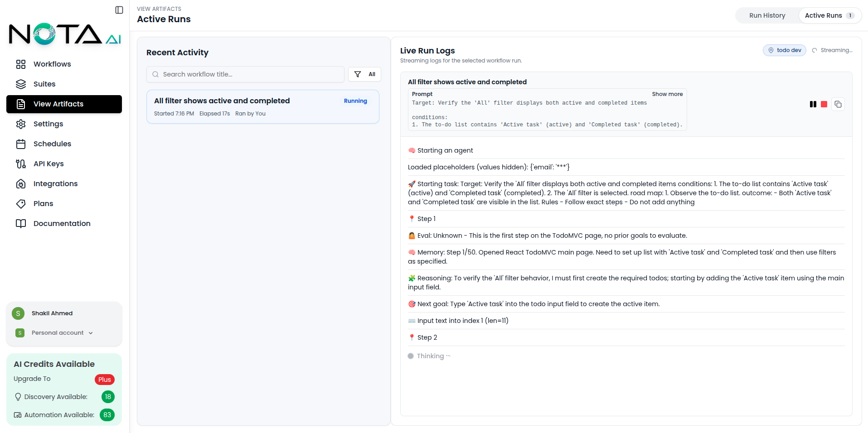Collapse the sidebar panel icon
This screenshot has height=433, width=868.
tap(119, 10)
